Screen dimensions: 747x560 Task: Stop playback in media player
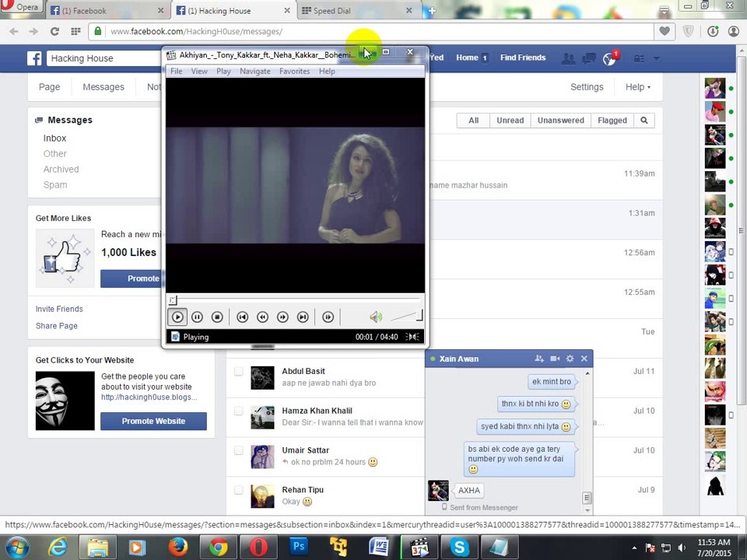[217, 317]
